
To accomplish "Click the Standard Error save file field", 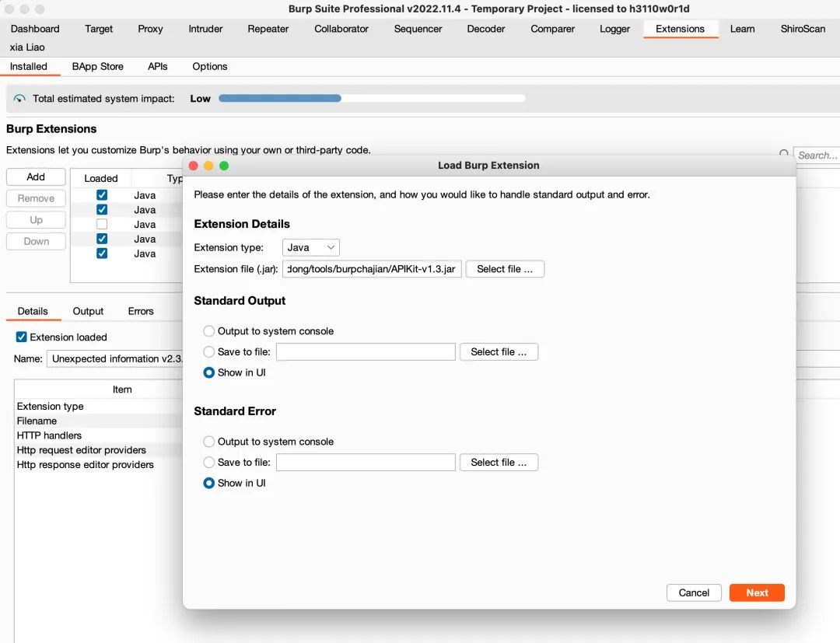I will 366,462.
